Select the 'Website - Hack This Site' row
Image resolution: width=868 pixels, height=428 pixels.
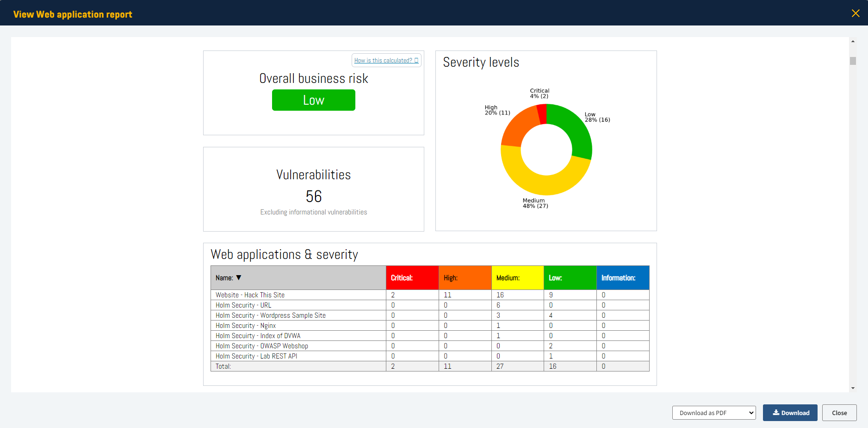click(x=250, y=295)
